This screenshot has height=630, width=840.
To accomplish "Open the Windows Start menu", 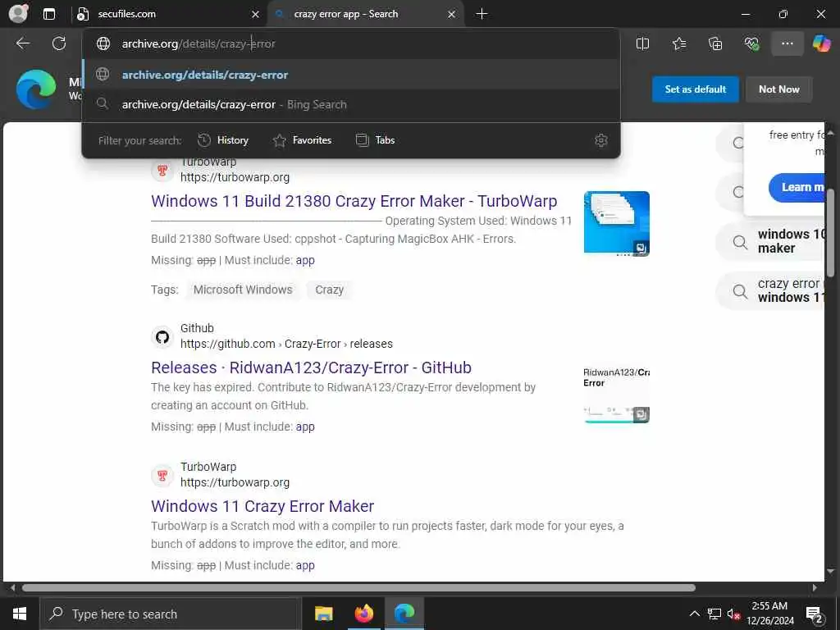I will coord(20,614).
